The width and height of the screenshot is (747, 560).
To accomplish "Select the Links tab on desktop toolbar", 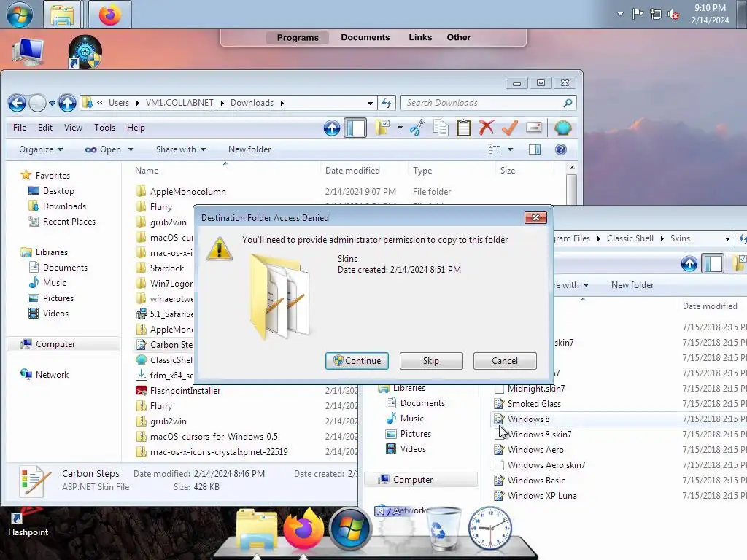I will coord(420,37).
